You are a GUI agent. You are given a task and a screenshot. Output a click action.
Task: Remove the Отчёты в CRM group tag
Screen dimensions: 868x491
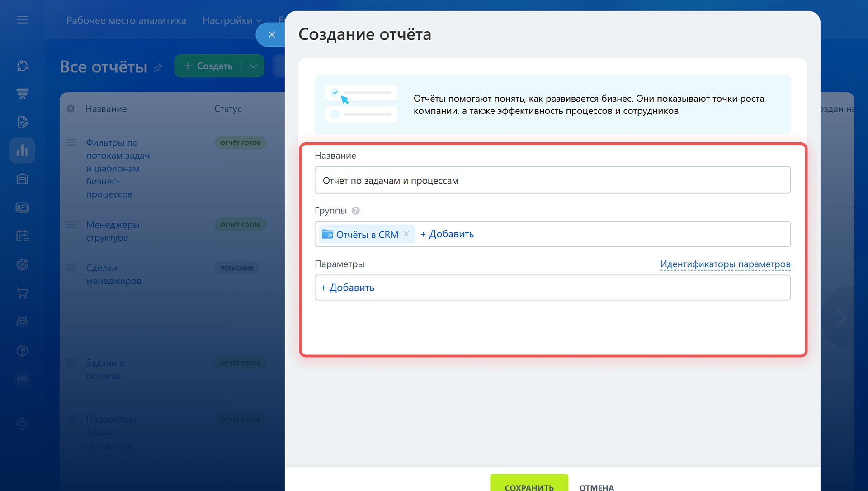(x=406, y=234)
